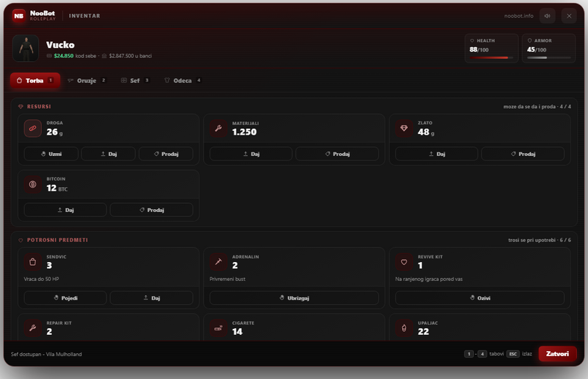Click the red Zatvori button
Viewport: 588px width, 379px height.
tap(557, 353)
